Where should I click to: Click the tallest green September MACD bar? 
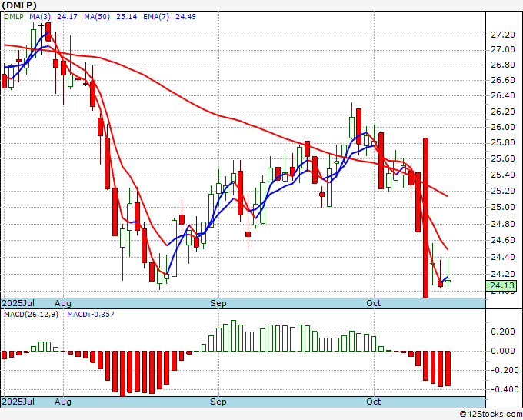click(x=233, y=335)
